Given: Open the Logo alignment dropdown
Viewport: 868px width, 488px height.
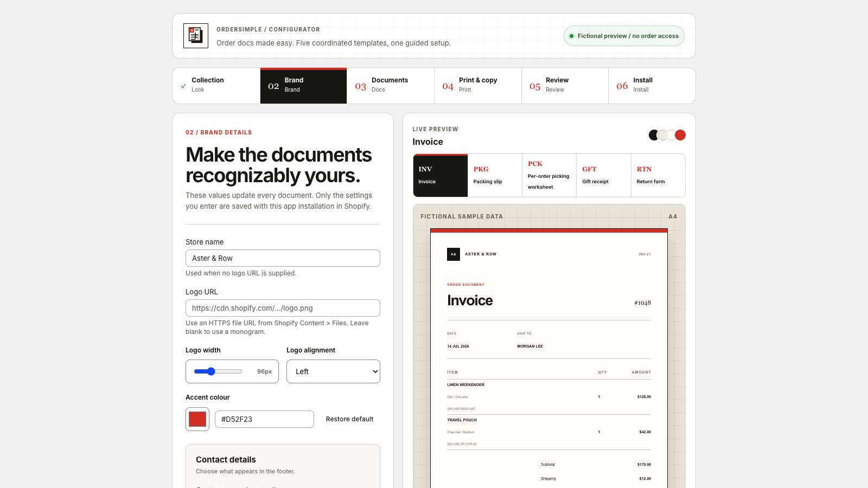Looking at the screenshot, I should [x=333, y=371].
